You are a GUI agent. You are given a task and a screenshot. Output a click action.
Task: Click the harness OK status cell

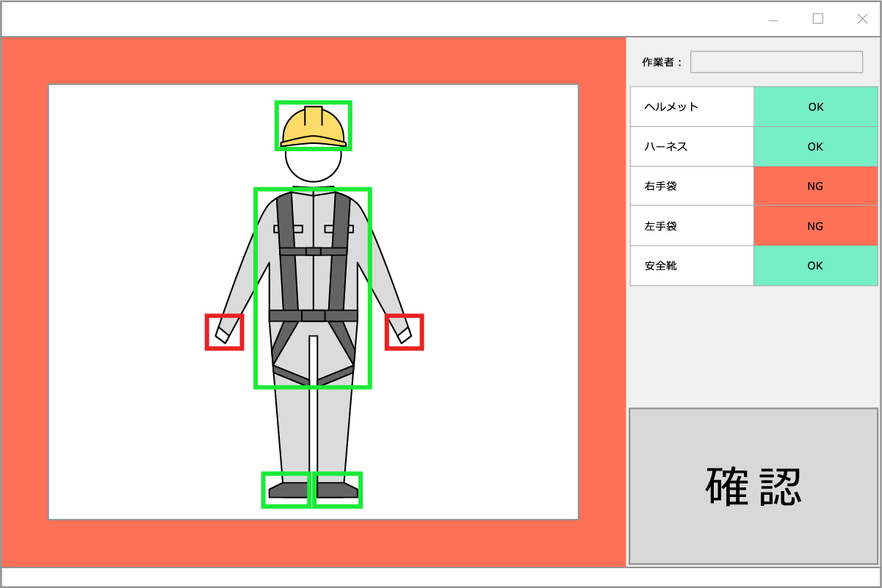click(x=815, y=147)
